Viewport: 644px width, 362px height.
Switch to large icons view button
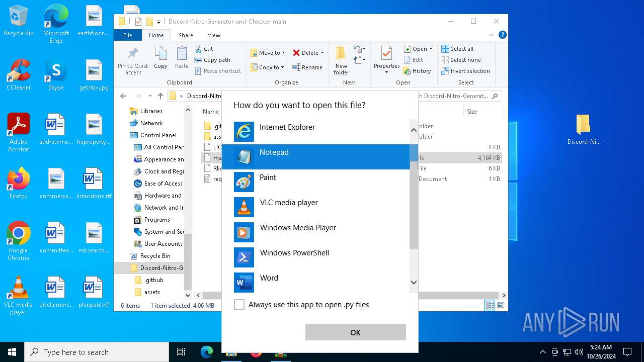[x=501, y=305]
